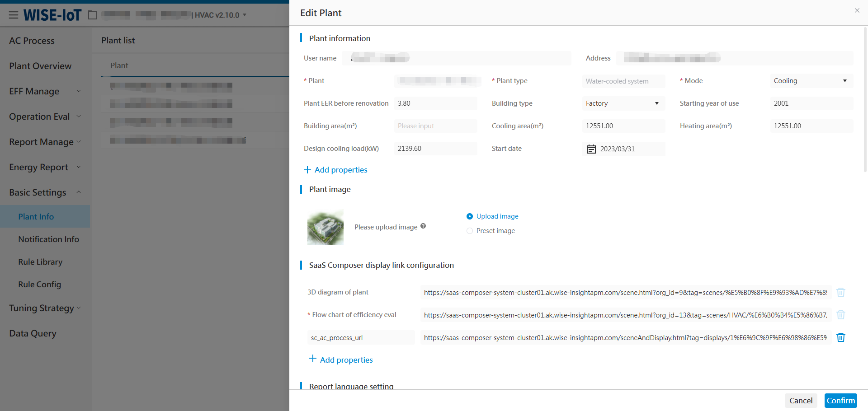The height and width of the screenshot is (411, 868).
Task: Click trash icon for 3D diagram of plant
Action: (840, 292)
